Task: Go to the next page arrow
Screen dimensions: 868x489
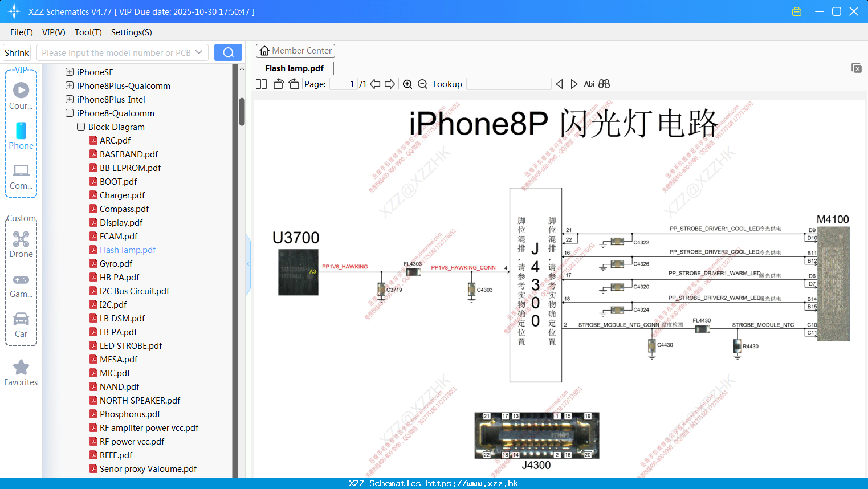Action: click(x=390, y=84)
